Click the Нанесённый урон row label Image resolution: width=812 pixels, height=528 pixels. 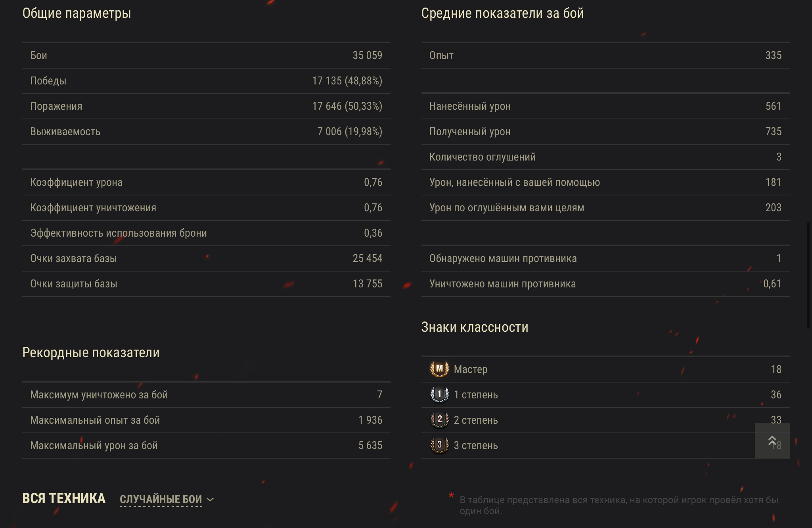click(x=470, y=106)
